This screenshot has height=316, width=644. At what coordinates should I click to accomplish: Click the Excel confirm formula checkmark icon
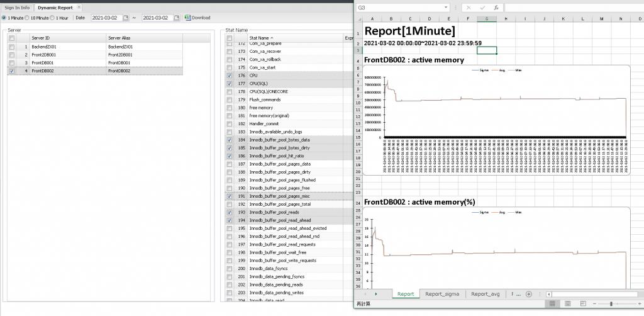pos(482,8)
